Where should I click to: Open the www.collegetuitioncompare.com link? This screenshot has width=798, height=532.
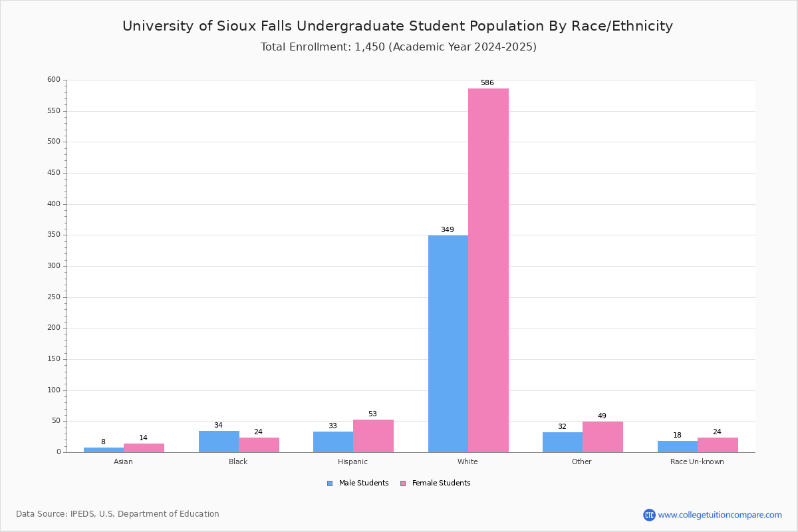tap(720, 515)
